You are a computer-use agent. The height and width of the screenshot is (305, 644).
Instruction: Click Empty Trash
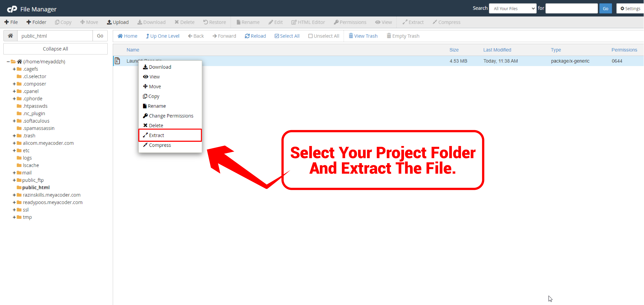tap(403, 36)
